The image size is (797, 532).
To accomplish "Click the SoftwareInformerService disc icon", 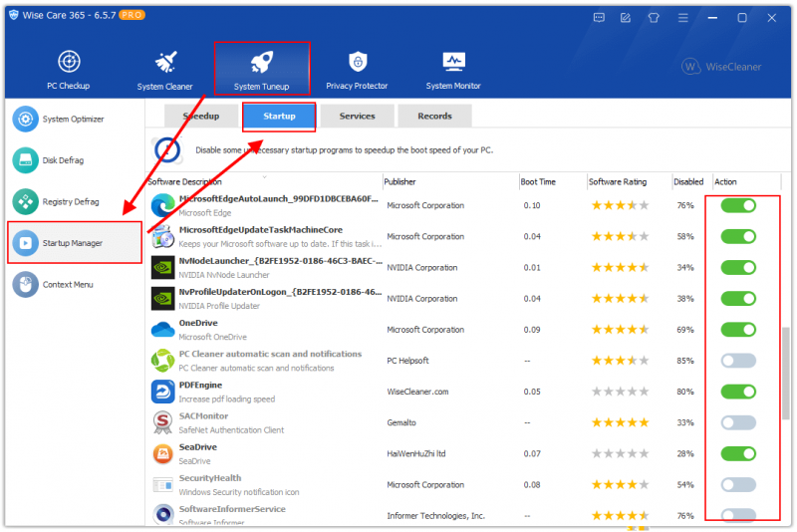I will [163, 514].
